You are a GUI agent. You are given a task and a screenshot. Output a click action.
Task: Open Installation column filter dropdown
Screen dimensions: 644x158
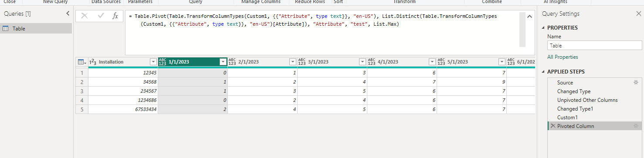153,62
